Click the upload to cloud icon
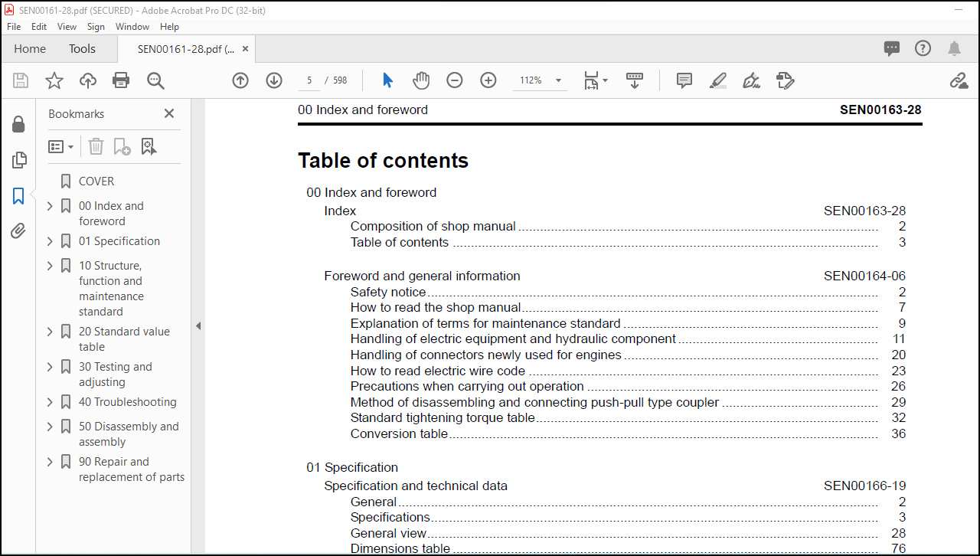Screen dimensions: 980x556 pos(88,80)
